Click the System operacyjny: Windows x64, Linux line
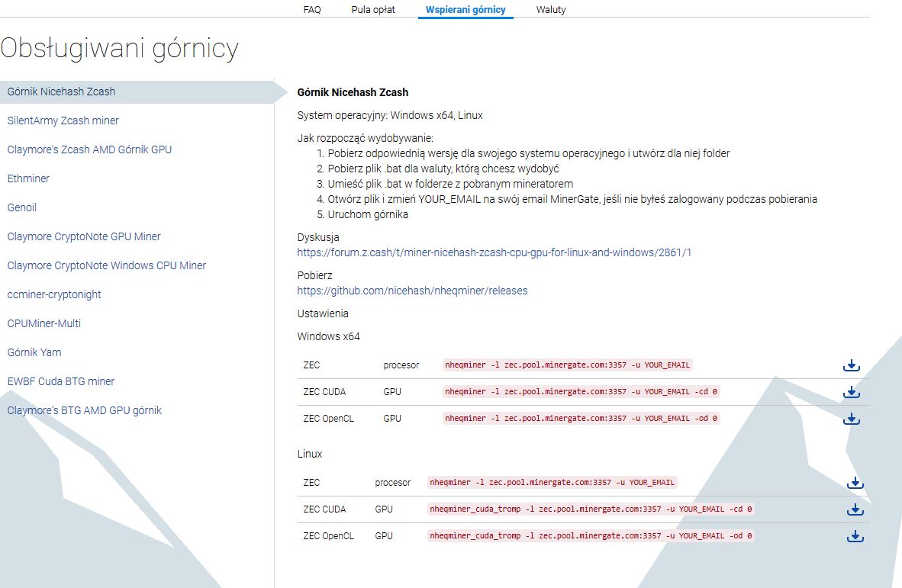The image size is (902, 588). pos(390,115)
